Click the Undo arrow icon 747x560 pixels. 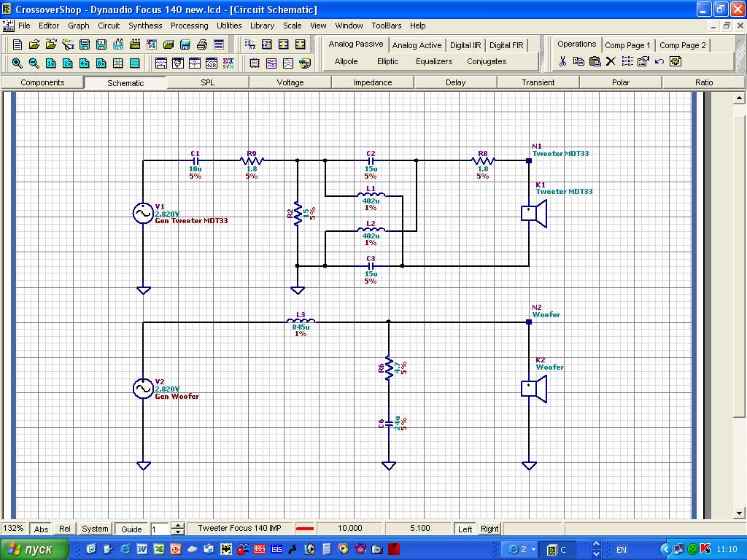[x=659, y=61]
